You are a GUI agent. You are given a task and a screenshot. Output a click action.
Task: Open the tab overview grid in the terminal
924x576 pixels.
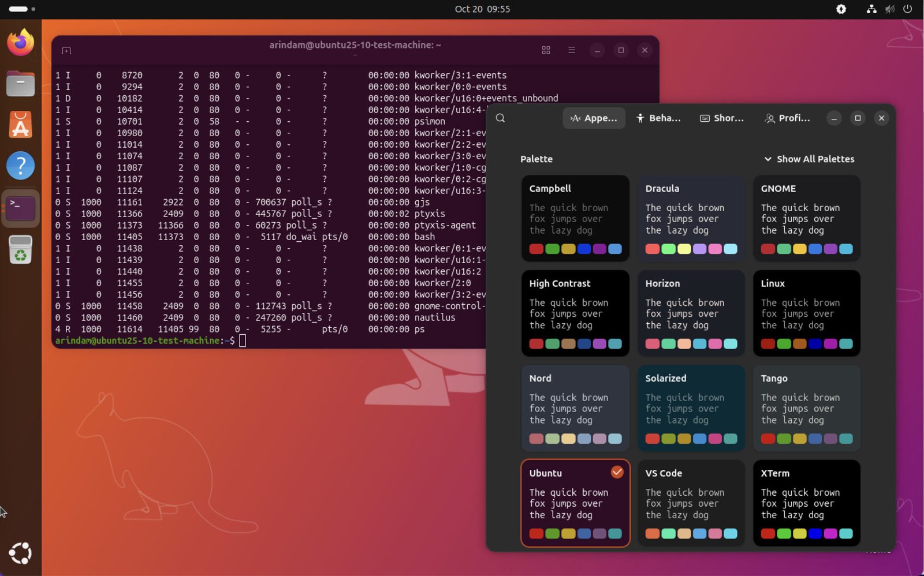(546, 50)
